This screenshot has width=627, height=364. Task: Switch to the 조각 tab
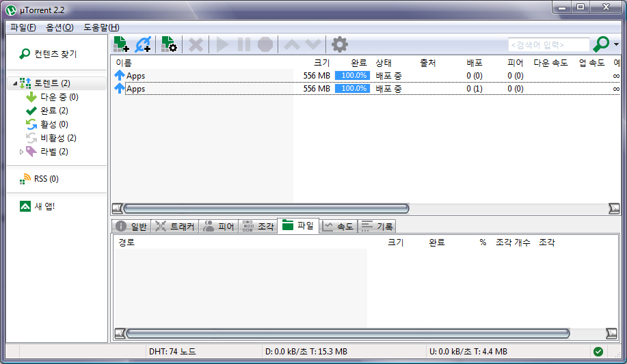coord(258,227)
